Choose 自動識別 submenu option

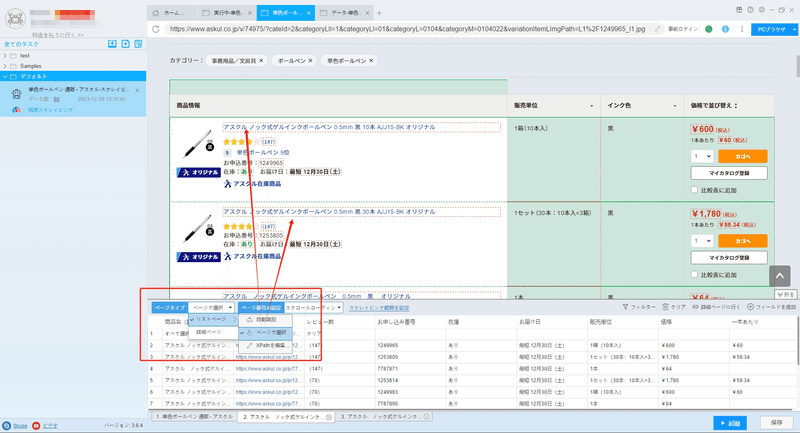(265, 320)
